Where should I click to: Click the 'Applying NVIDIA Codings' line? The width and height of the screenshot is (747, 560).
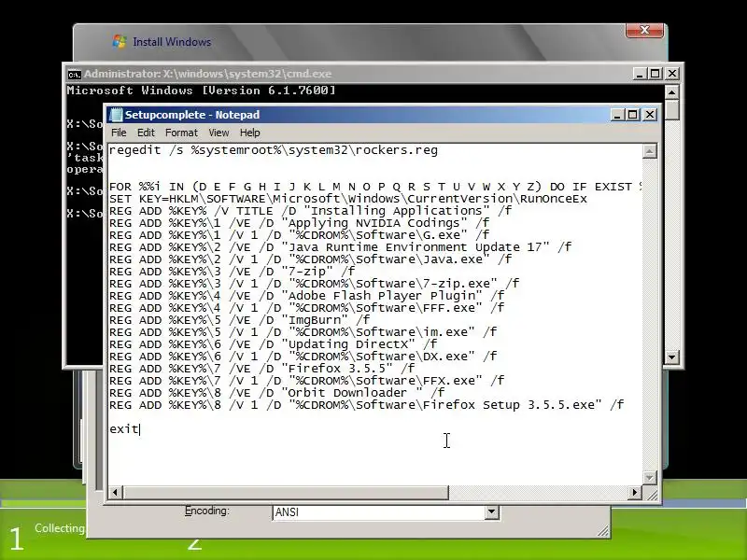pyautogui.click(x=299, y=223)
